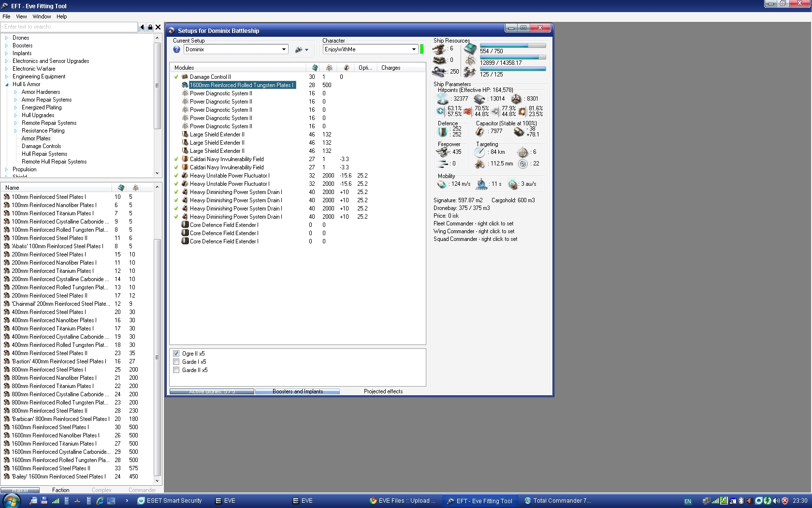Viewport: 812px width, 508px height.
Task: Click the search back arrow icon
Action: (142, 27)
